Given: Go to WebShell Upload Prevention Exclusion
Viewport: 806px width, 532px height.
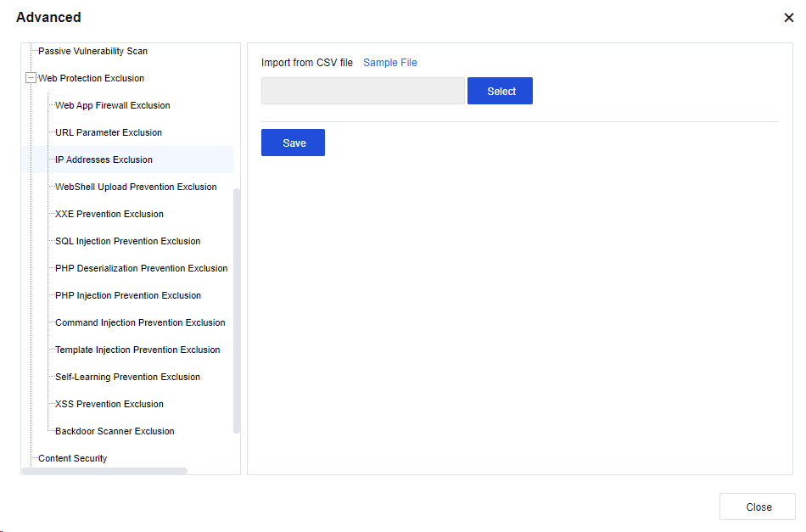Looking at the screenshot, I should (x=136, y=187).
